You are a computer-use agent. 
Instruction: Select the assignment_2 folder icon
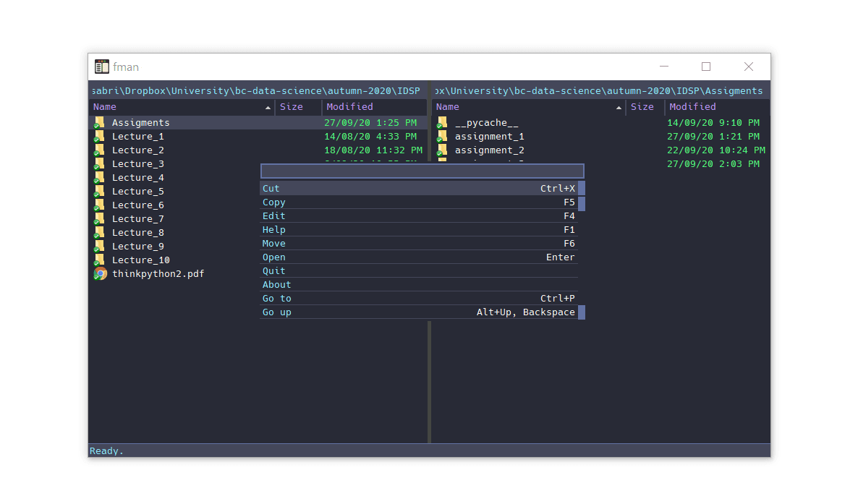[x=442, y=150]
